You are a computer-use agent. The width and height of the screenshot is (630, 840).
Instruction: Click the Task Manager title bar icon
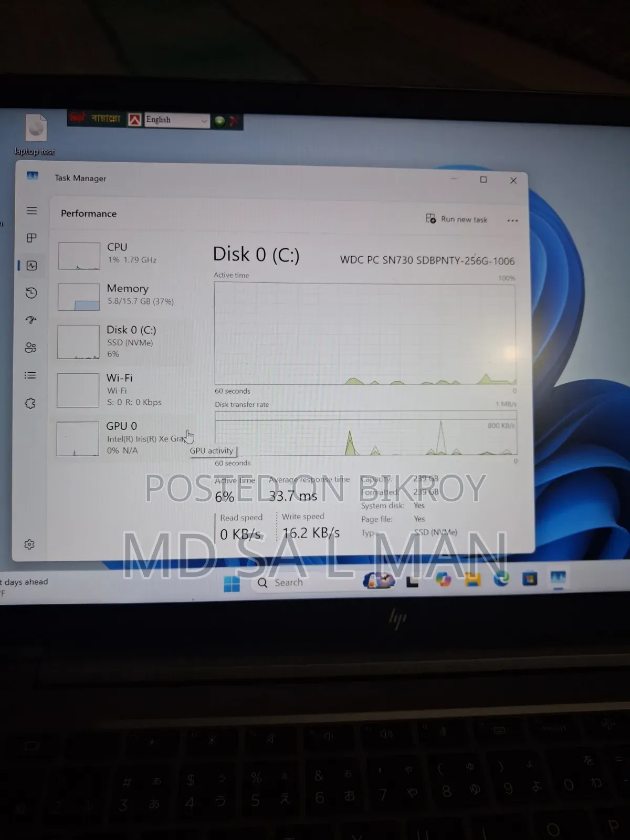[33, 176]
